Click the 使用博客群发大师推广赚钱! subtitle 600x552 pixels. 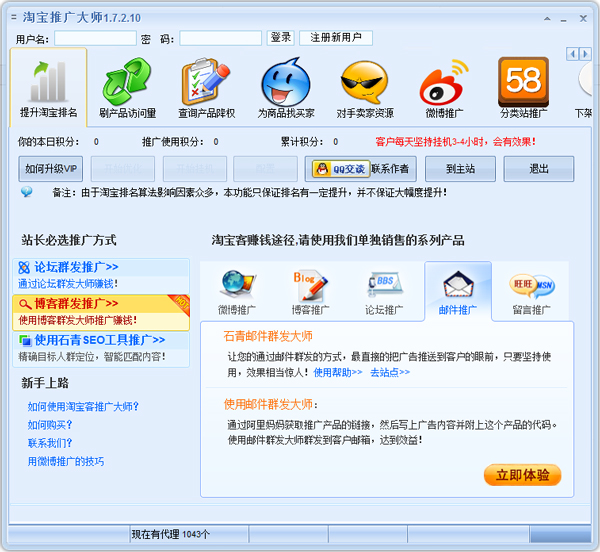point(78,320)
